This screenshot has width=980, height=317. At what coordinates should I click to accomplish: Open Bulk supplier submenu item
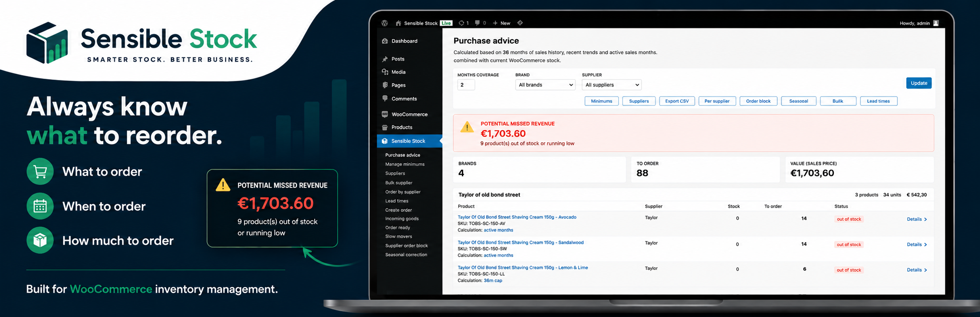point(398,183)
